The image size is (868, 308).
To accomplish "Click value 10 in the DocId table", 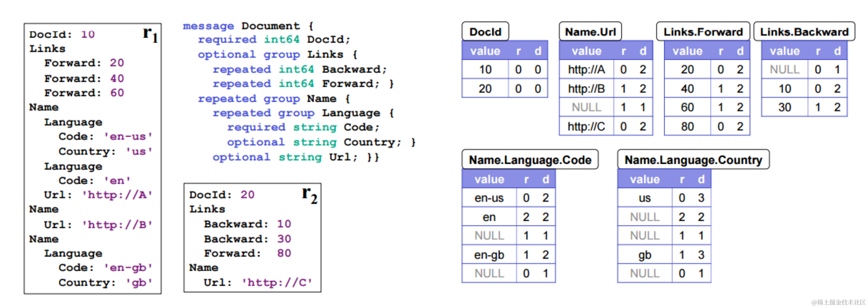I will click(485, 70).
